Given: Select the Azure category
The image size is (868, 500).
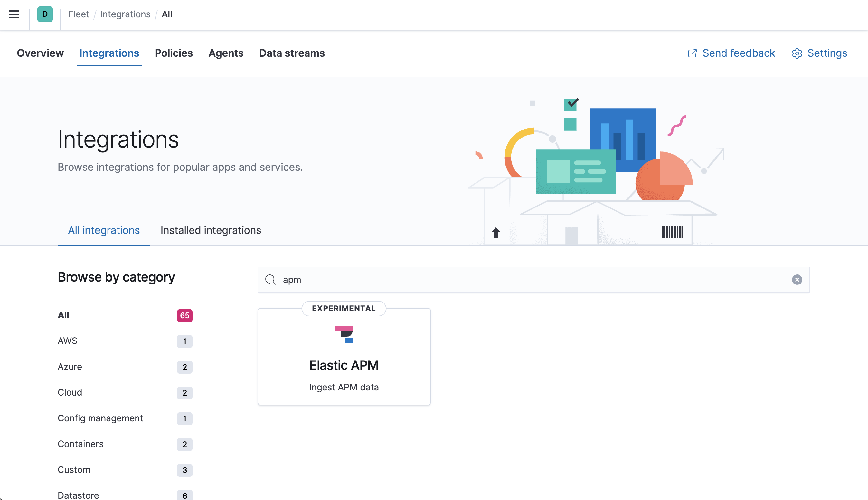Looking at the screenshot, I should [x=70, y=366].
